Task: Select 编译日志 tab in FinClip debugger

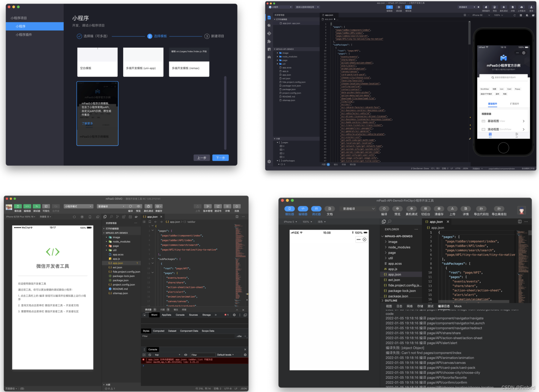Action: [x=444, y=306]
